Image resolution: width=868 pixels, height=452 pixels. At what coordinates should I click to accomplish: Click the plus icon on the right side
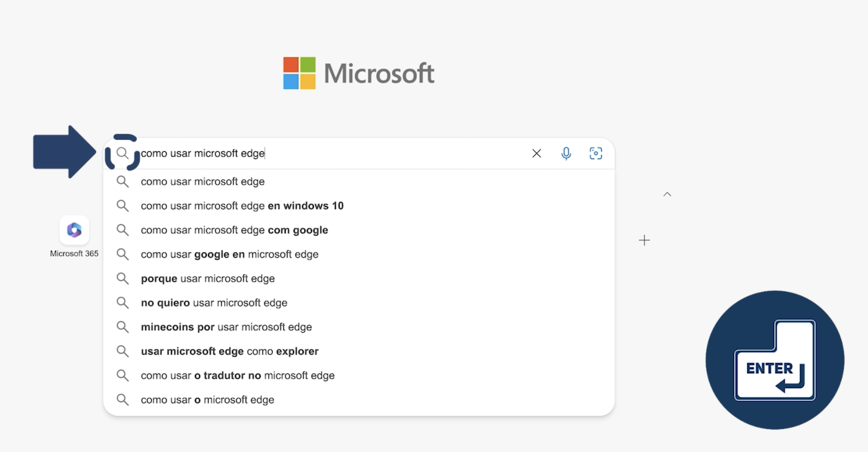[x=644, y=240]
